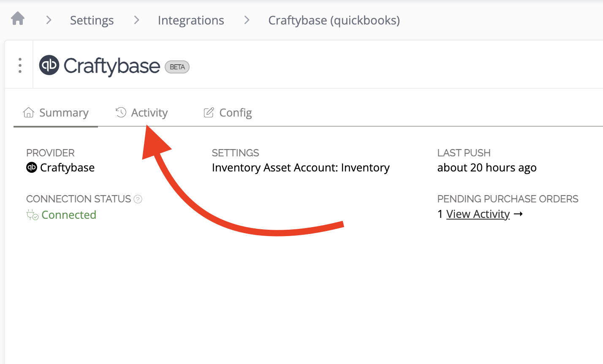Click the QuickBooks logo beside the Craftybase heading
This screenshot has width=603, height=364.
[49, 65]
